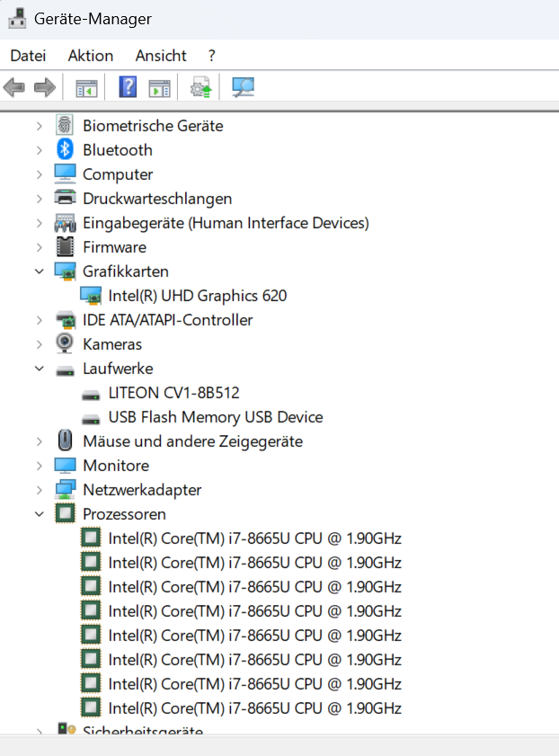559x756 pixels.
Task: Expand the Netzwerkadapter node
Action: pyautogui.click(x=39, y=490)
